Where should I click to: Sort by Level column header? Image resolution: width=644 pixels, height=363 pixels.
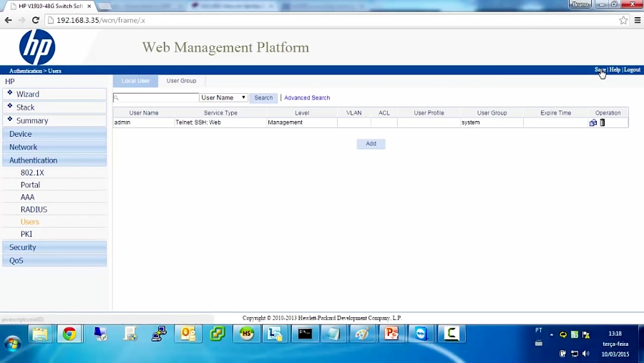click(302, 112)
